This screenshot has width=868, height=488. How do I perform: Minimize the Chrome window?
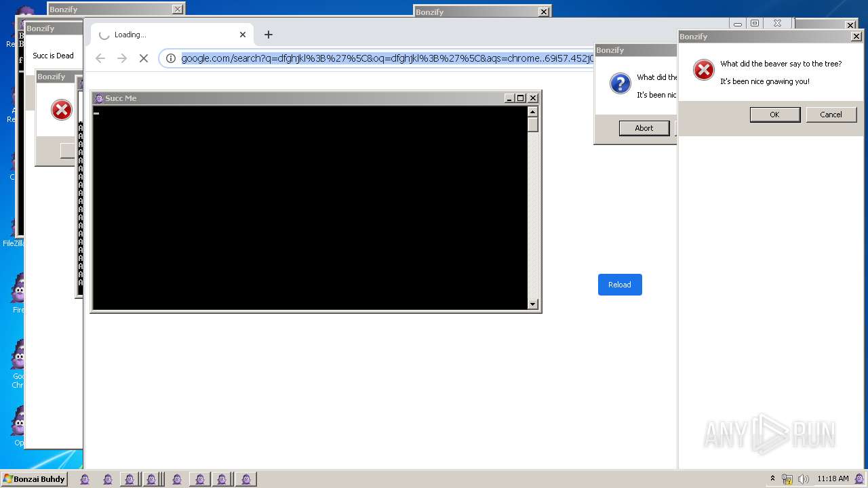coord(738,24)
